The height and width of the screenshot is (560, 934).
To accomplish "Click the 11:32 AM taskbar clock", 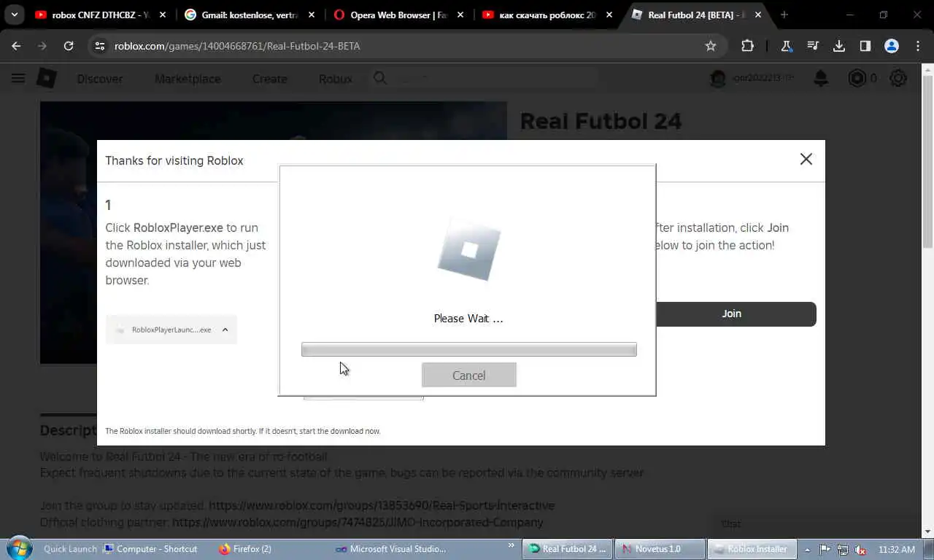I will [897, 549].
